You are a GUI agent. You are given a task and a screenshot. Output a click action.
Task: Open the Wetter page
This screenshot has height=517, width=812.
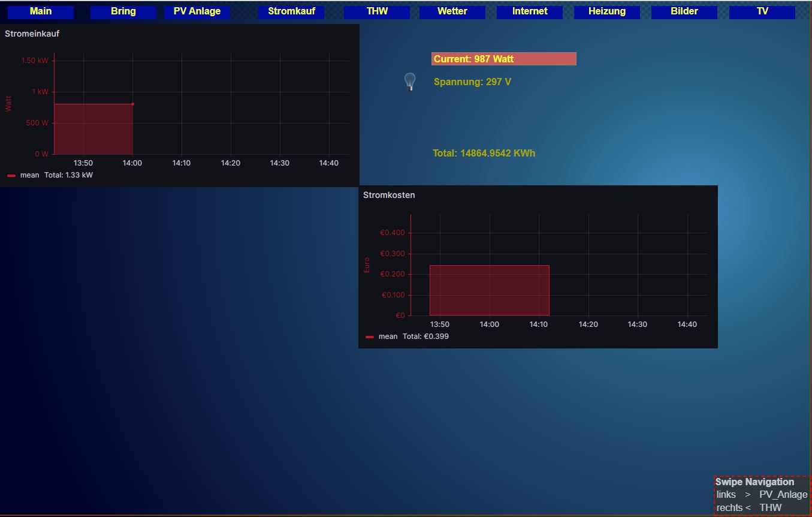click(x=452, y=11)
